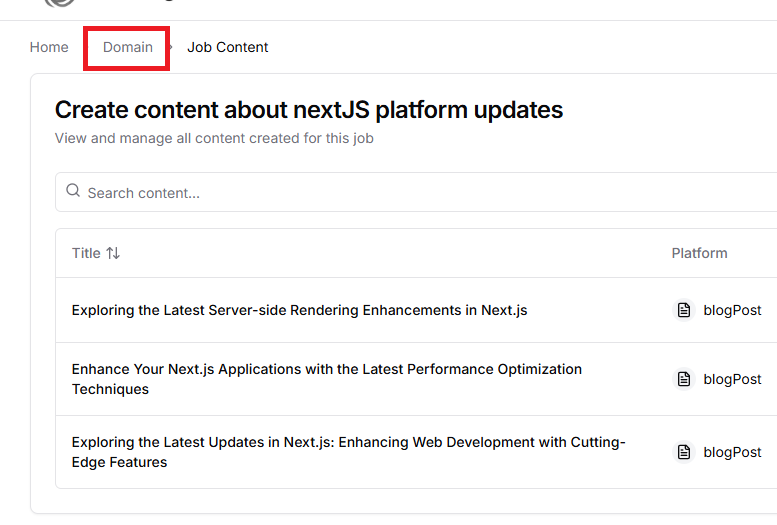This screenshot has width=777, height=525.
Task: Select blogPost label in Server-side Rendering row
Action: [732, 310]
